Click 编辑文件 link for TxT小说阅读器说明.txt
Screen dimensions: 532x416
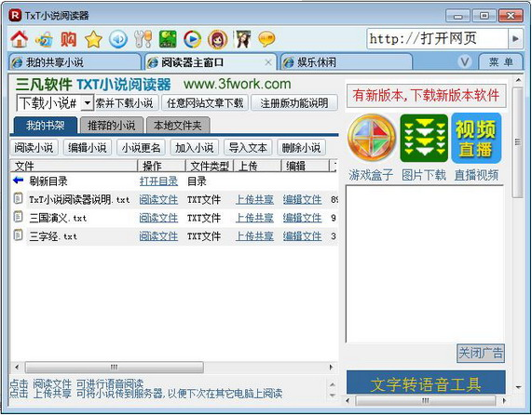coord(302,199)
